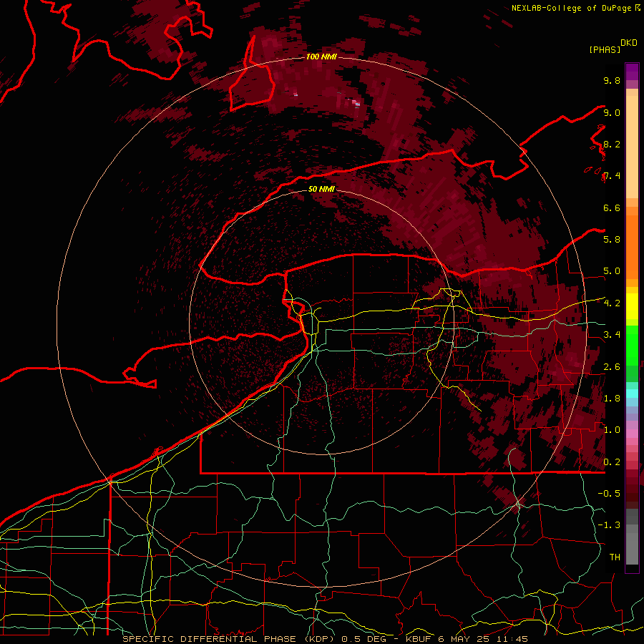Click the 9.0 scale value
This screenshot has height=644, width=644.
coord(612,112)
